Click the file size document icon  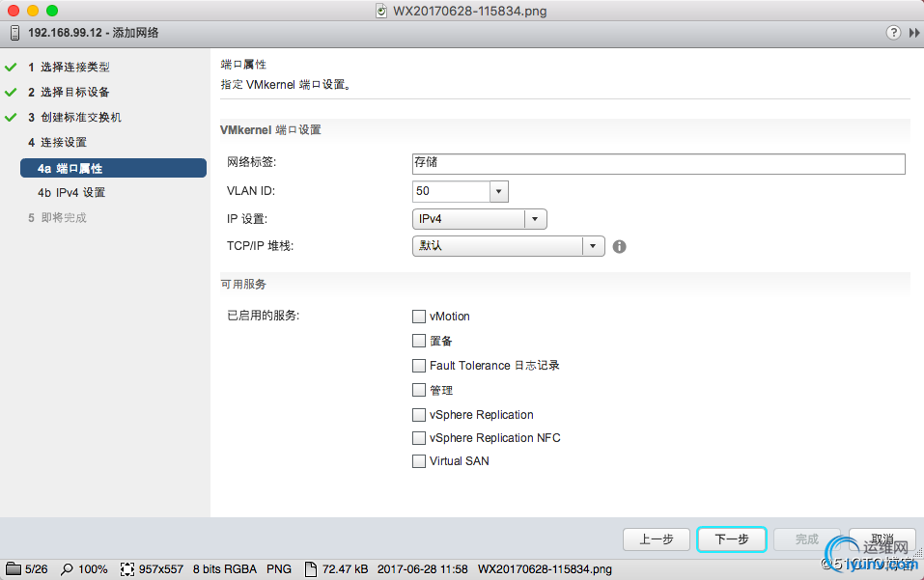(311, 569)
